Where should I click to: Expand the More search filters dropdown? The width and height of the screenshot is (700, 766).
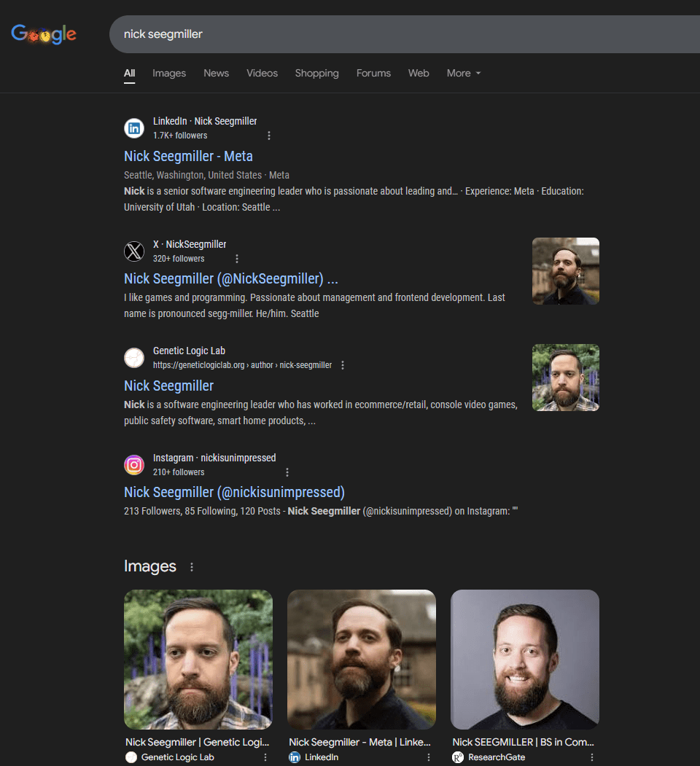click(x=464, y=74)
